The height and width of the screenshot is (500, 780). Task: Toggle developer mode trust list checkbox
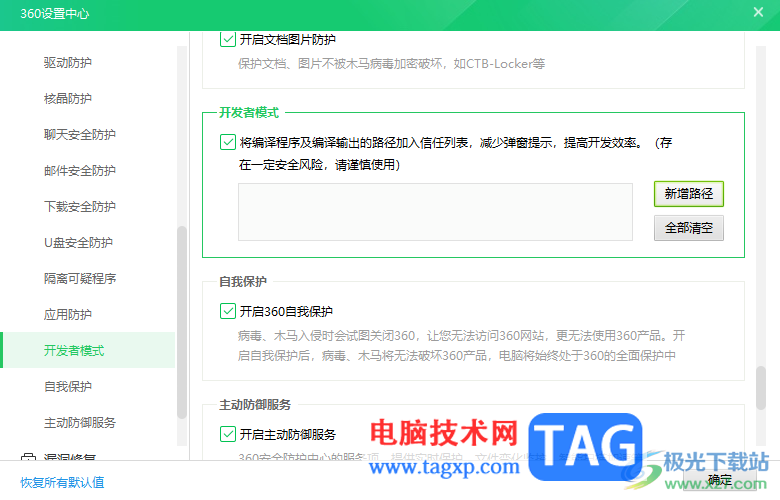coord(228,142)
